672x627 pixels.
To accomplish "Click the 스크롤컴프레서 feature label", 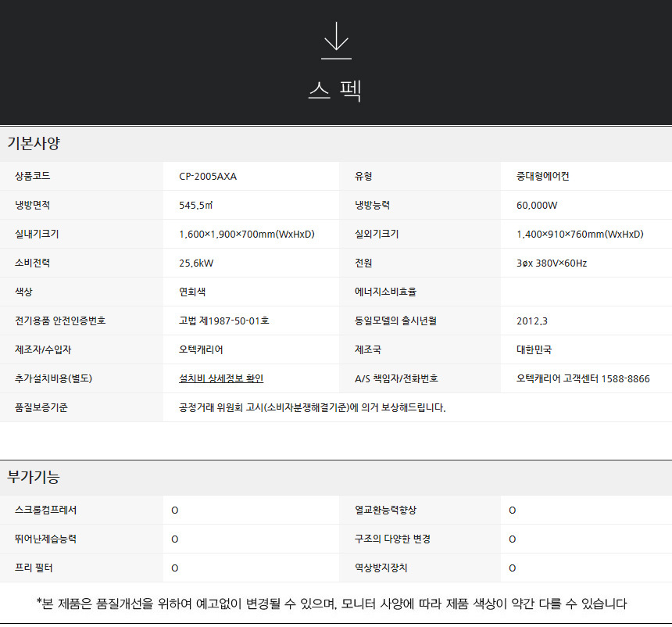I will (x=45, y=511).
